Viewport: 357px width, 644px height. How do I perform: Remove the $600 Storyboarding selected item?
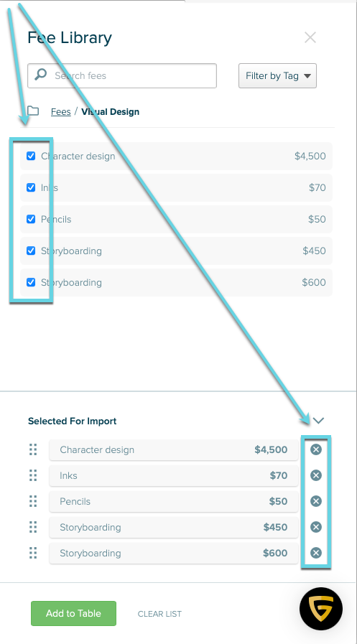[x=315, y=554]
